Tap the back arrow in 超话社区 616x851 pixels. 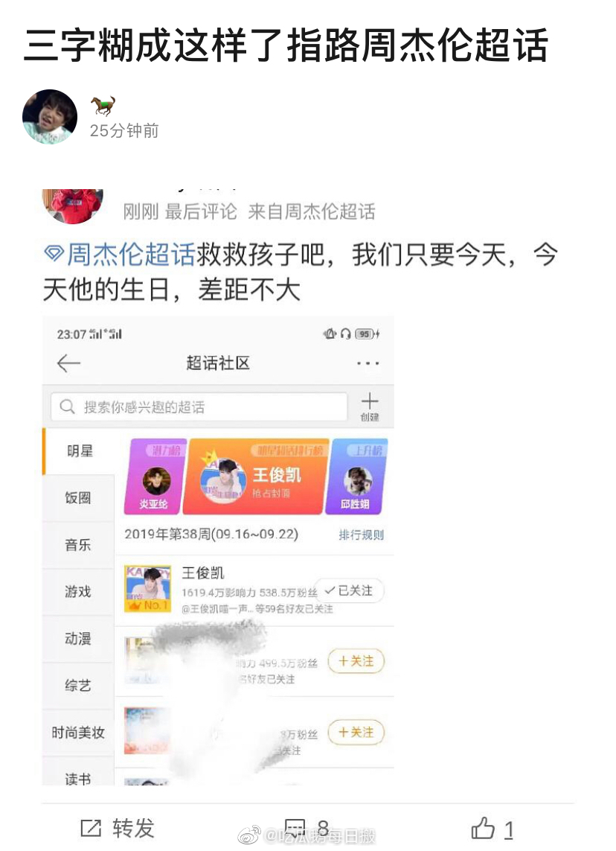pyautogui.click(x=68, y=363)
